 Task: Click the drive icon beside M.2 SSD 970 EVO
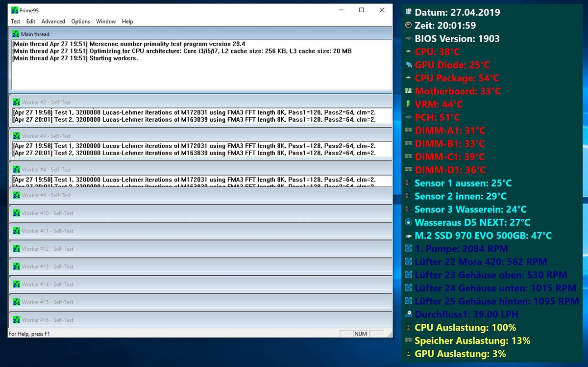[x=409, y=236]
